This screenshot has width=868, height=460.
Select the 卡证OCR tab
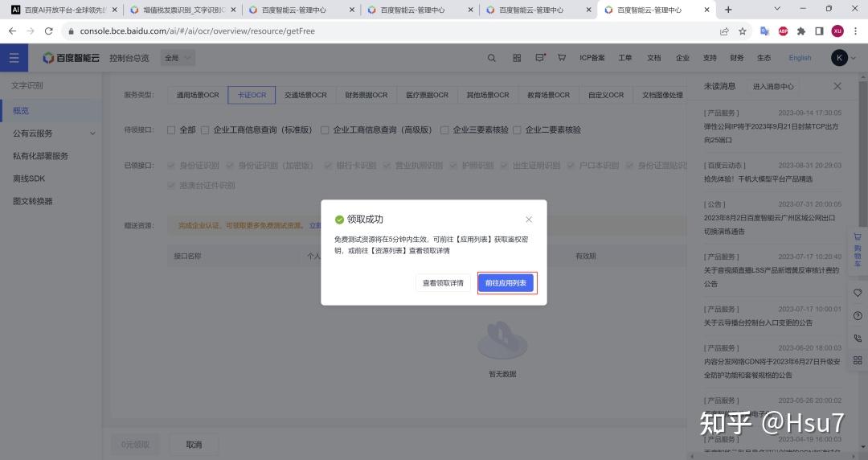(252, 95)
